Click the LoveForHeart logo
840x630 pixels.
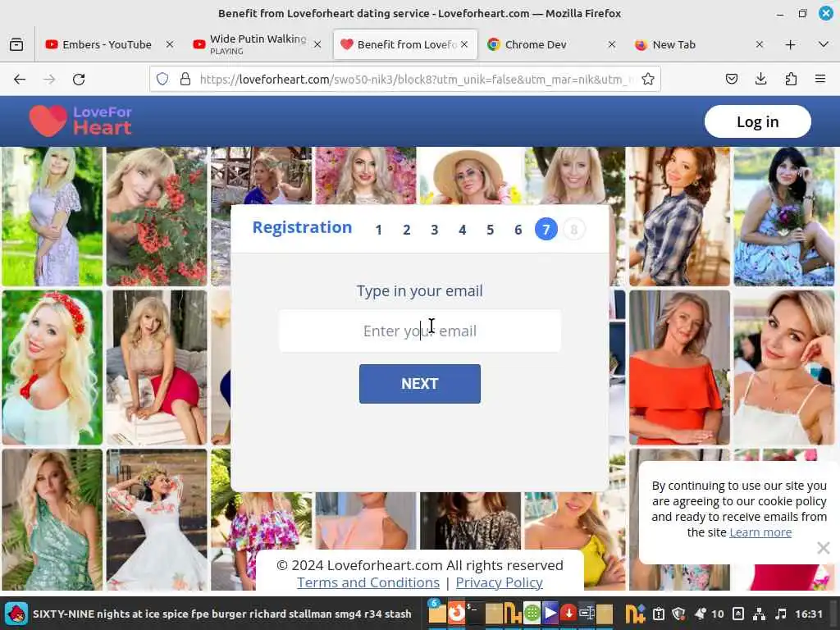[80, 121]
